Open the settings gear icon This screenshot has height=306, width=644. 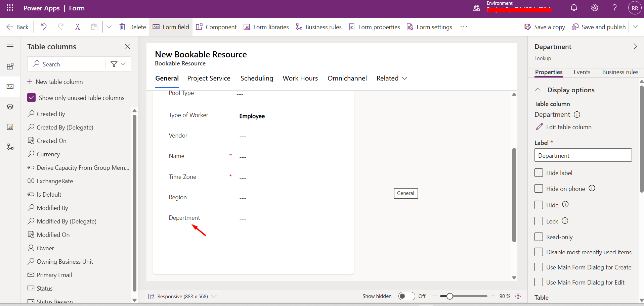[594, 8]
